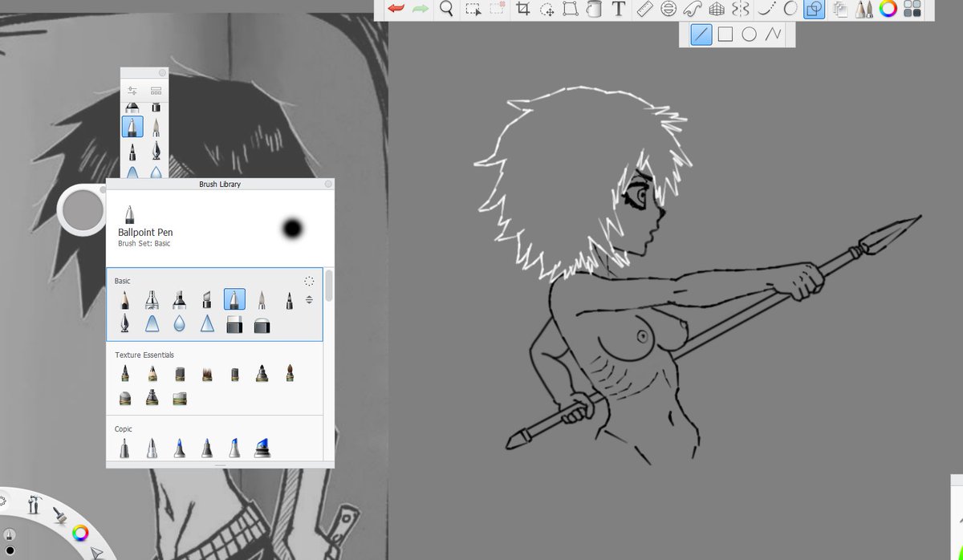Open the Distort transform tool
Viewport: 963px width, 560px height.
click(x=571, y=10)
